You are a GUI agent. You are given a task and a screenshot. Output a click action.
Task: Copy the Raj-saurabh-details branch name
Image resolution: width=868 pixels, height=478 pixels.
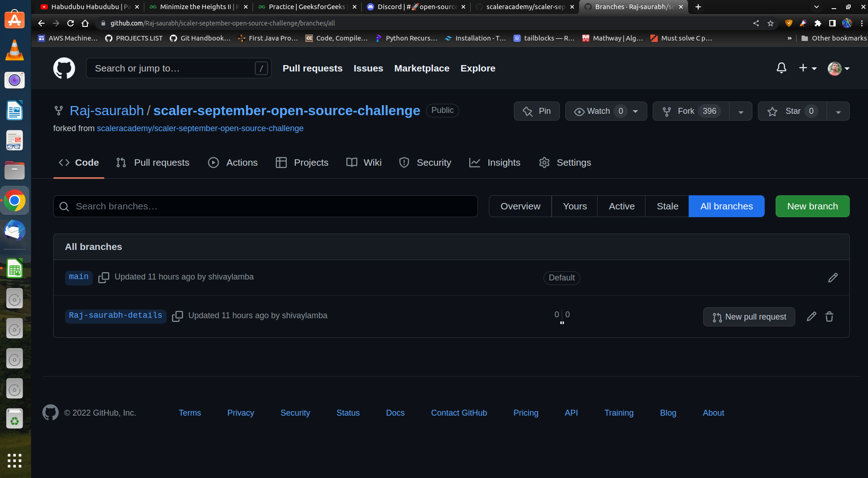(x=178, y=316)
